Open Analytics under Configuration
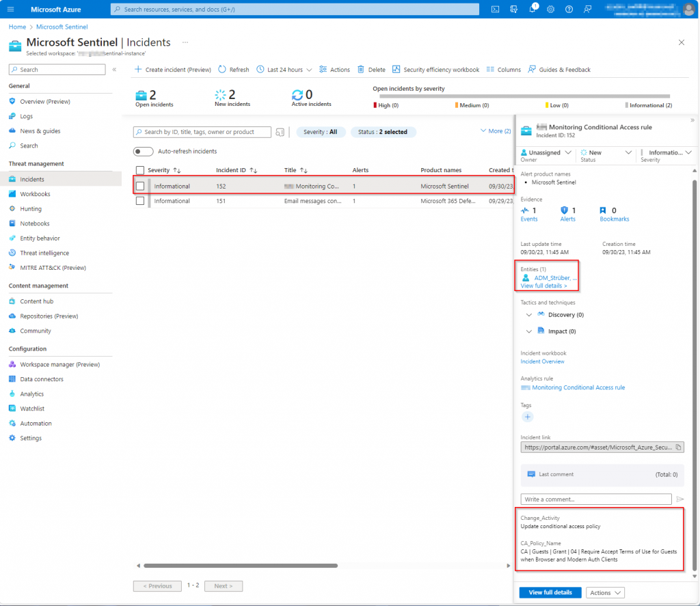700x606 pixels. (x=31, y=394)
